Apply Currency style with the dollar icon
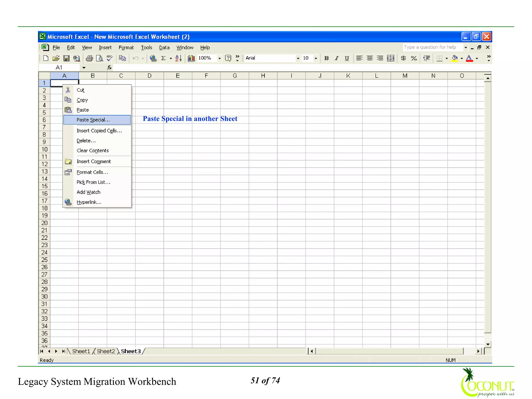The image size is (532, 399). pos(403,58)
